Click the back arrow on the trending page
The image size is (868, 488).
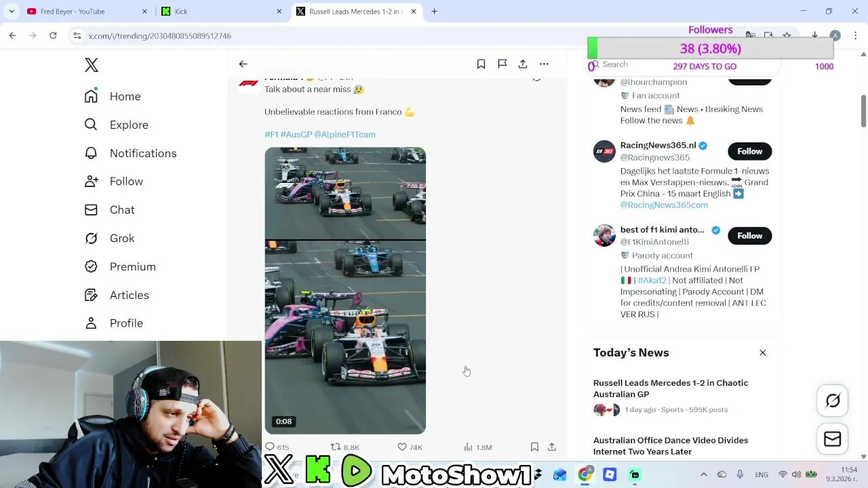coord(243,64)
